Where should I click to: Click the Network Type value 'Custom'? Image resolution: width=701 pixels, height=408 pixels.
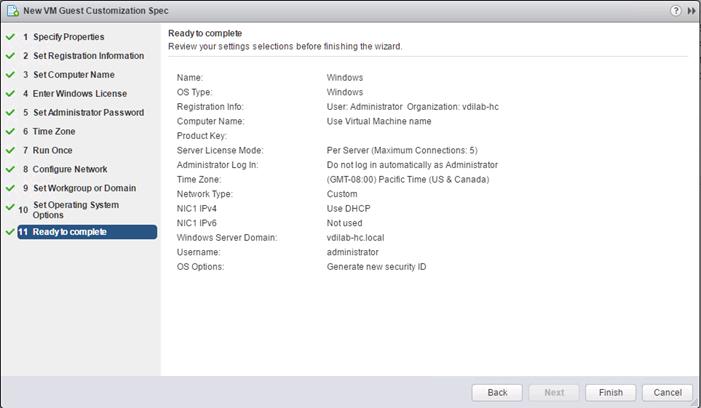pyautogui.click(x=342, y=194)
